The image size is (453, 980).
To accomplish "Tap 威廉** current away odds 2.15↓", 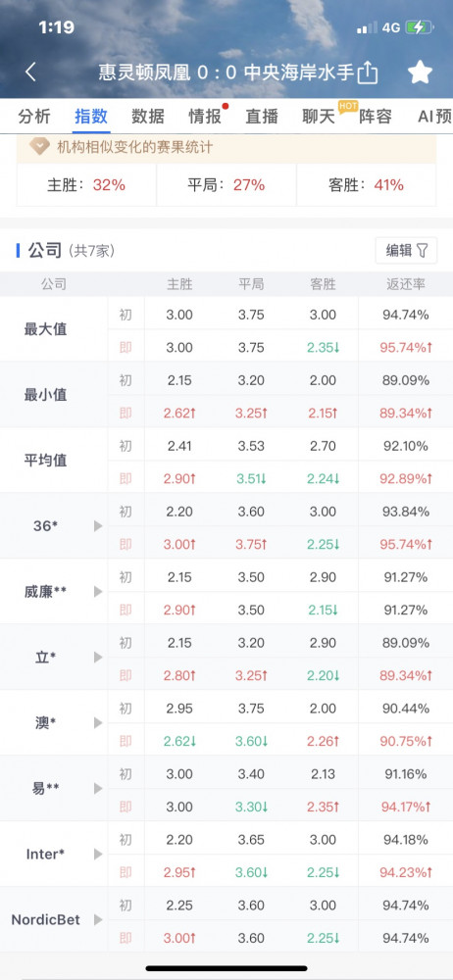I will (323, 610).
